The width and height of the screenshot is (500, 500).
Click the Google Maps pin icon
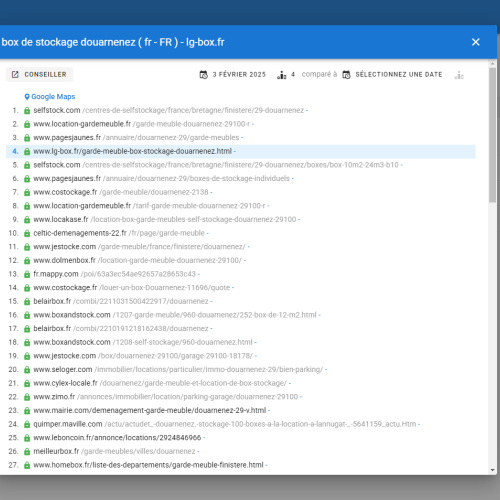pyautogui.click(x=27, y=97)
